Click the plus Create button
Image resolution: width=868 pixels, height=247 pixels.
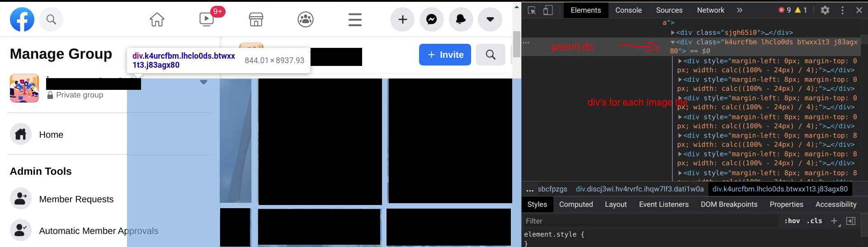tap(402, 19)
